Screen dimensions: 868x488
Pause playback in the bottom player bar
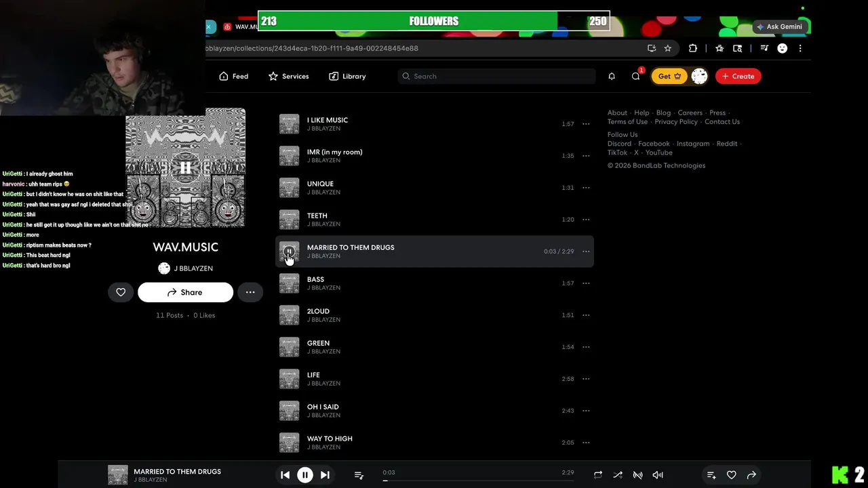tap(305, 475)
